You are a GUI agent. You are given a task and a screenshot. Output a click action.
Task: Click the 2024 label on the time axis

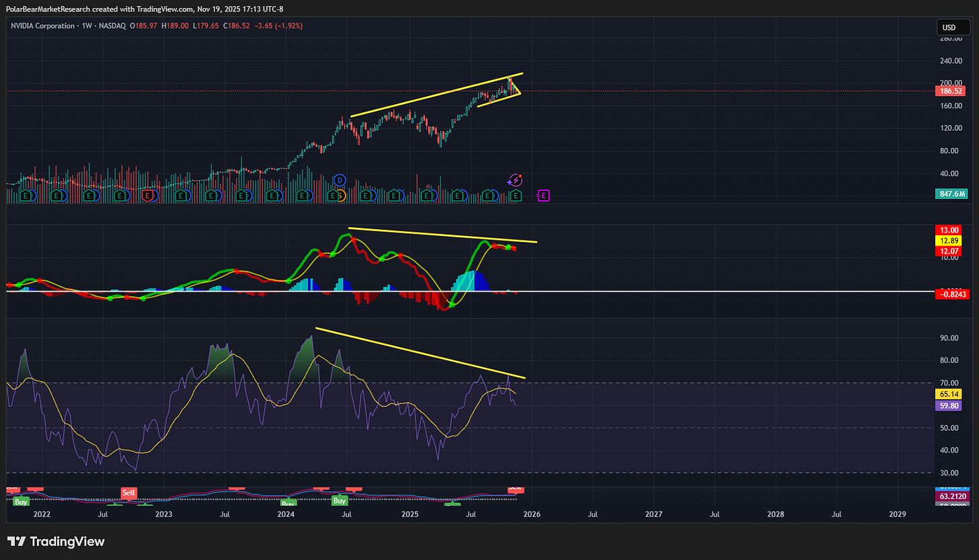286,514
